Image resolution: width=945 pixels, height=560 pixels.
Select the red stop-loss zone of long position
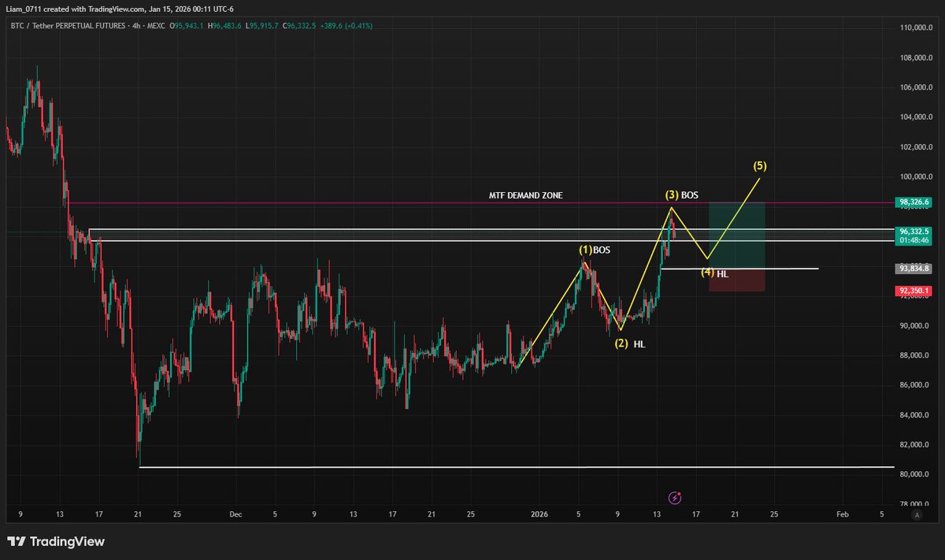point(737,280)
